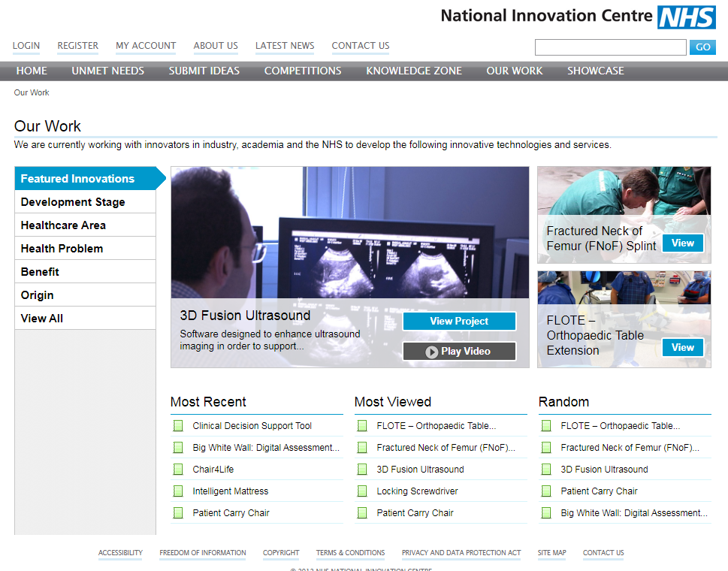Image resolution: width=728 pixels, height=571 pixels.
Task: Open Big White Wall under Most Recent
Action: (266, 448)
